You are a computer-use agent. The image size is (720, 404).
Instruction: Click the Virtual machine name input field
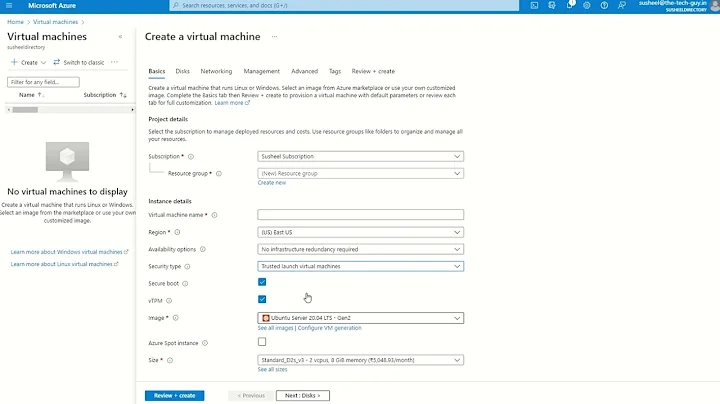point(360,215)
